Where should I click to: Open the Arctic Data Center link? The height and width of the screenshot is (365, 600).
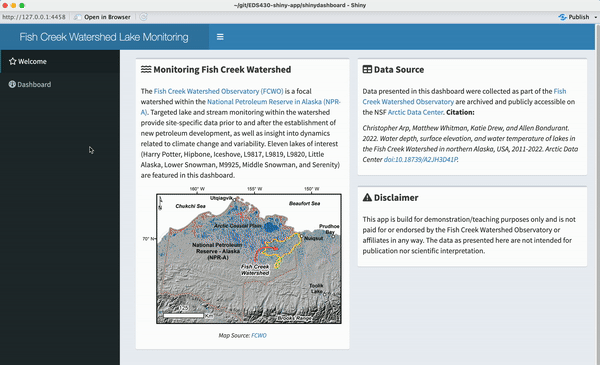[415, 112]
